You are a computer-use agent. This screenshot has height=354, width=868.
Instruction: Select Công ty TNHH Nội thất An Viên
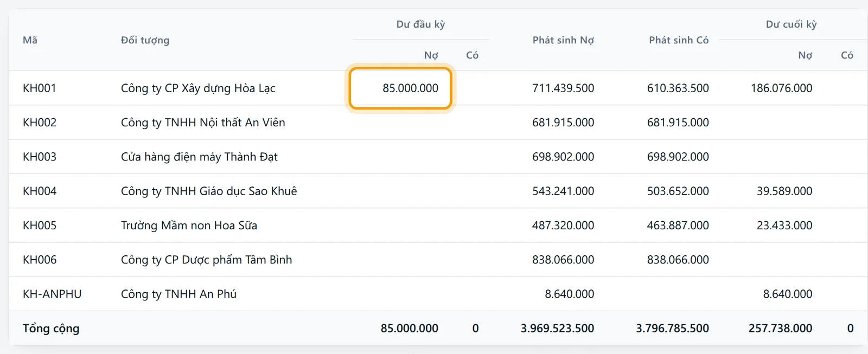(203, 123)
